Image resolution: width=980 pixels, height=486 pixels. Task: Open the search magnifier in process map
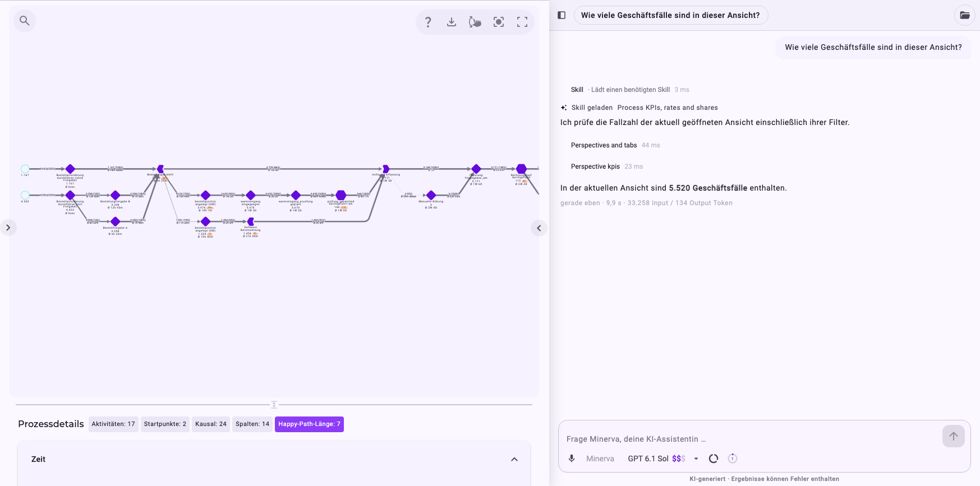(25, 21)
